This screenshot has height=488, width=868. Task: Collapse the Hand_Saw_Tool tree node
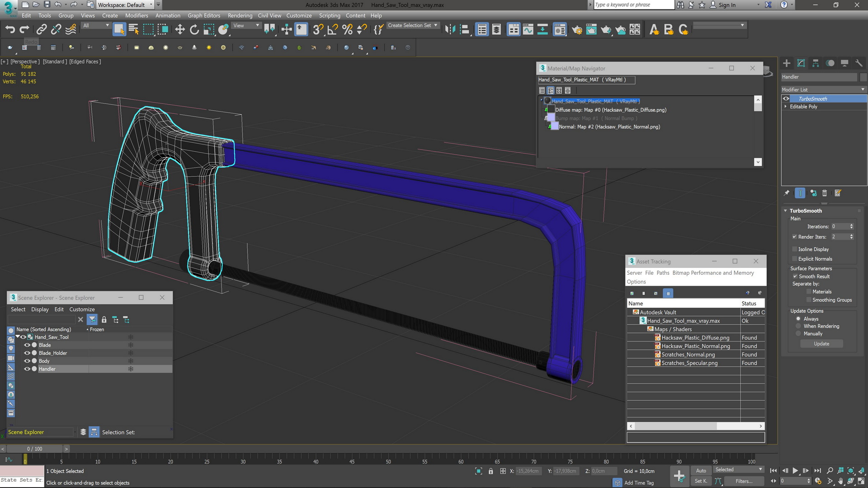18,337
